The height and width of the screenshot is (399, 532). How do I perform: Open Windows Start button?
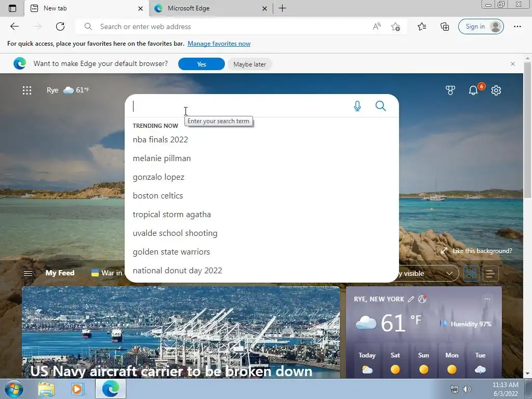pyautogui.click(x=14, y=389)
